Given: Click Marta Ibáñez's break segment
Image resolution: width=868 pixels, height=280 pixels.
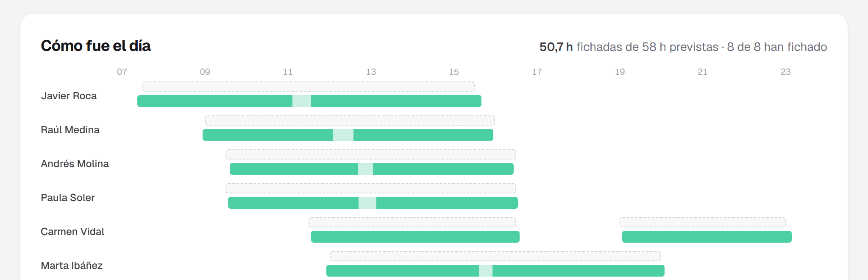Looking at the screenshot, I should coord(486,271).
